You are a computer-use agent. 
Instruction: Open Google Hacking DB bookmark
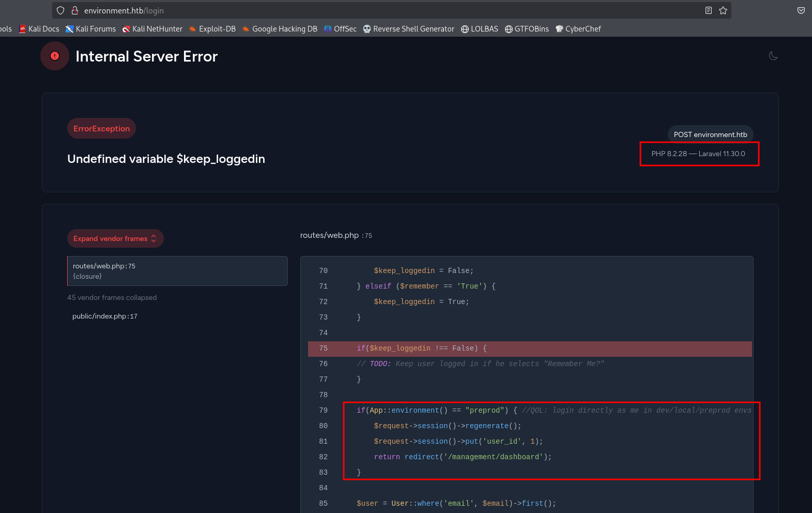coord(280,29)
